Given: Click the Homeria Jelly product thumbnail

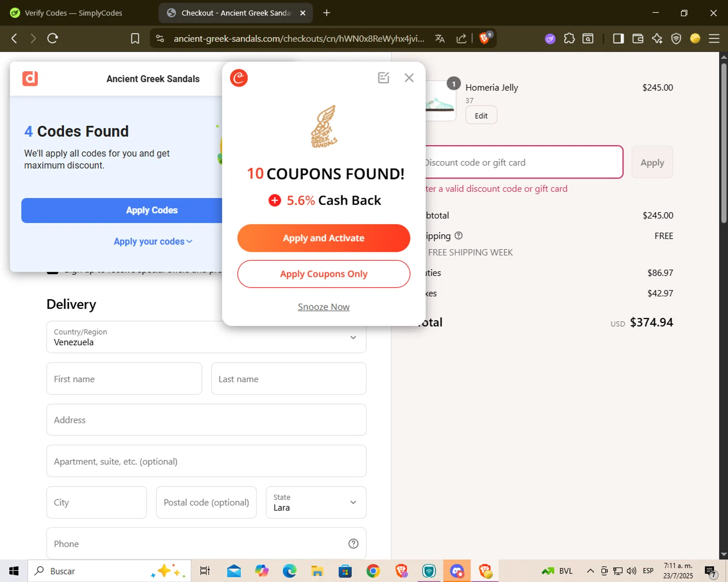Looking at the screenshot, I should (x=440, y=101).
